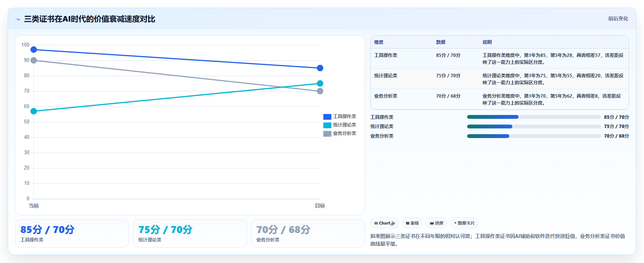Select the 进度 tag
This screenshot has height=263, width=644.
[436, 223]
